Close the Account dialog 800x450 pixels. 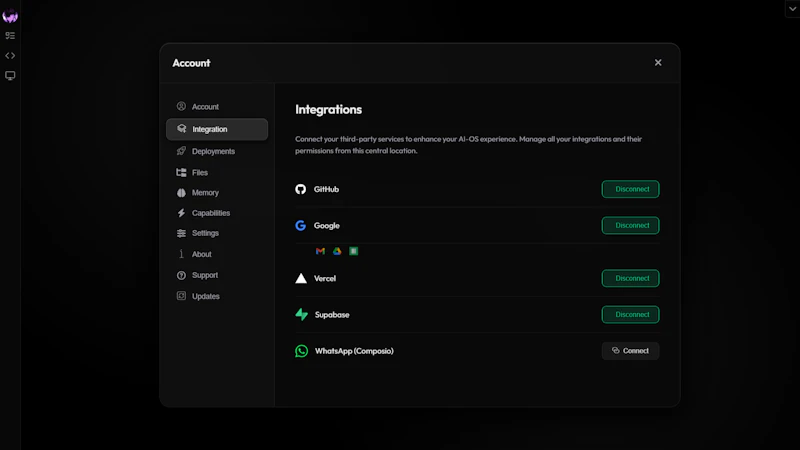(x=658, y=62)
